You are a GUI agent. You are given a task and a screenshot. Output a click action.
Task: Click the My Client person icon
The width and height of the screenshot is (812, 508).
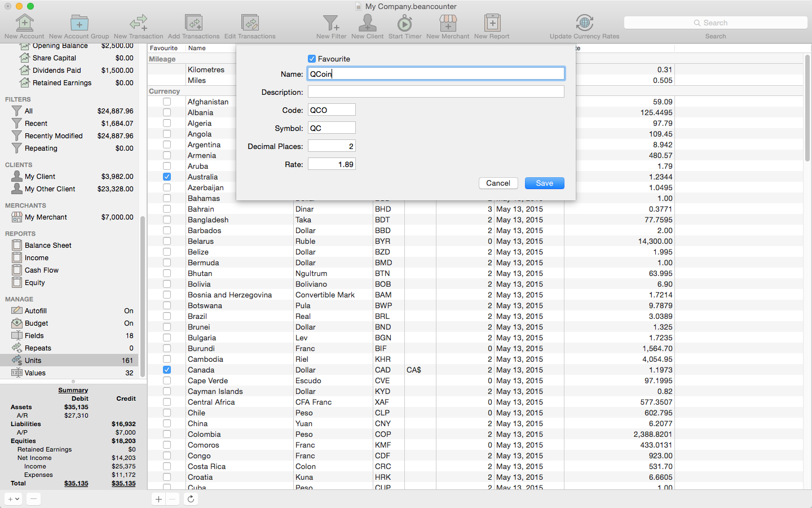click(x=17, y=176)
